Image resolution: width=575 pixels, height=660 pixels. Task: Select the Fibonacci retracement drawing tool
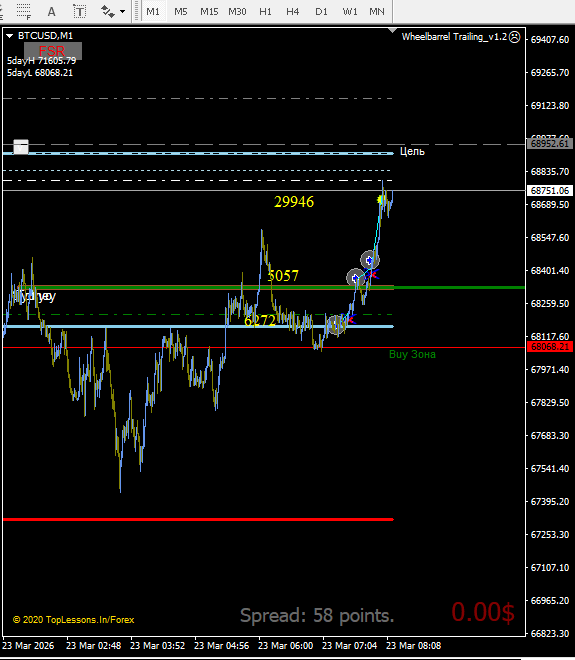(24, 11)
